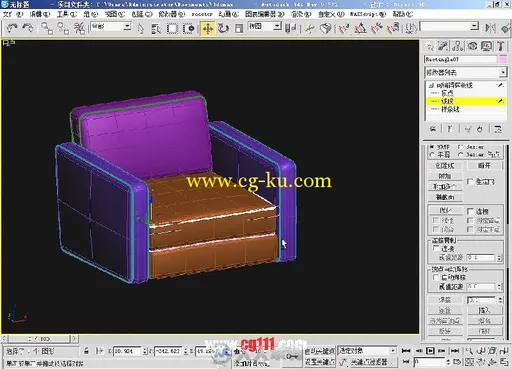Select the Select and Link tool
The width and height of the screenshot is (512, 369).
point(47,28)
